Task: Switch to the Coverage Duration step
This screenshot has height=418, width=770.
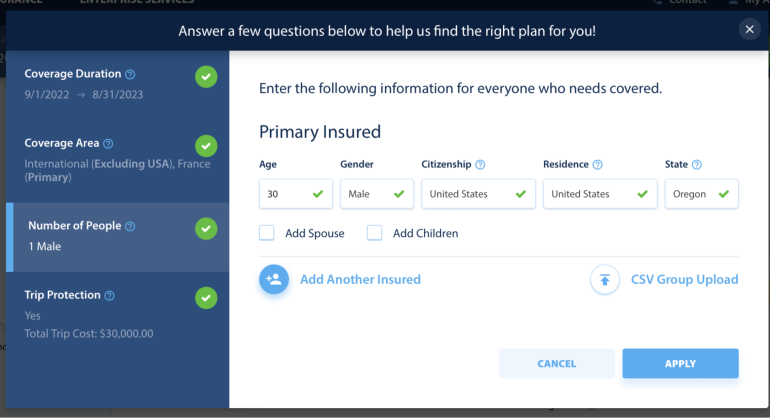Action: pyautogui.click(x=110, y=84)
